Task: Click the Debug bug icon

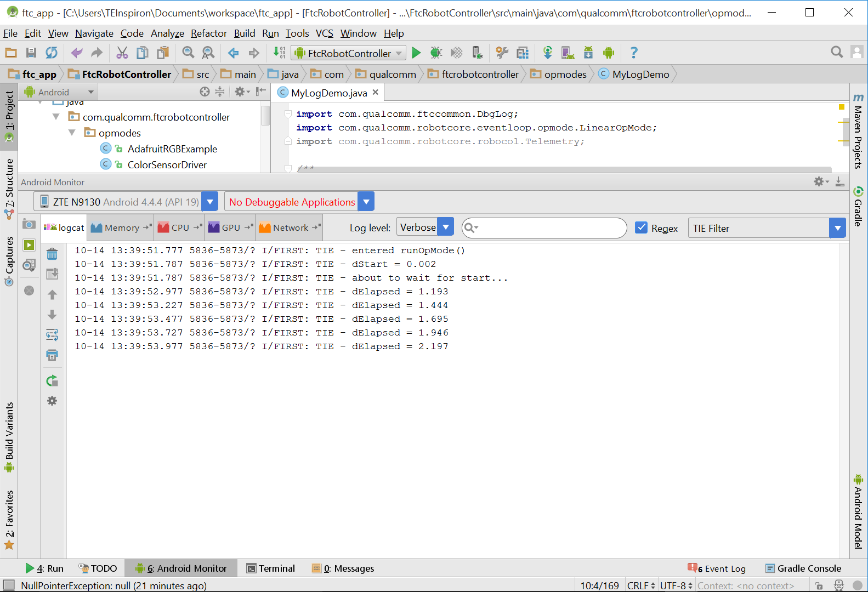Action: point(436,53)
